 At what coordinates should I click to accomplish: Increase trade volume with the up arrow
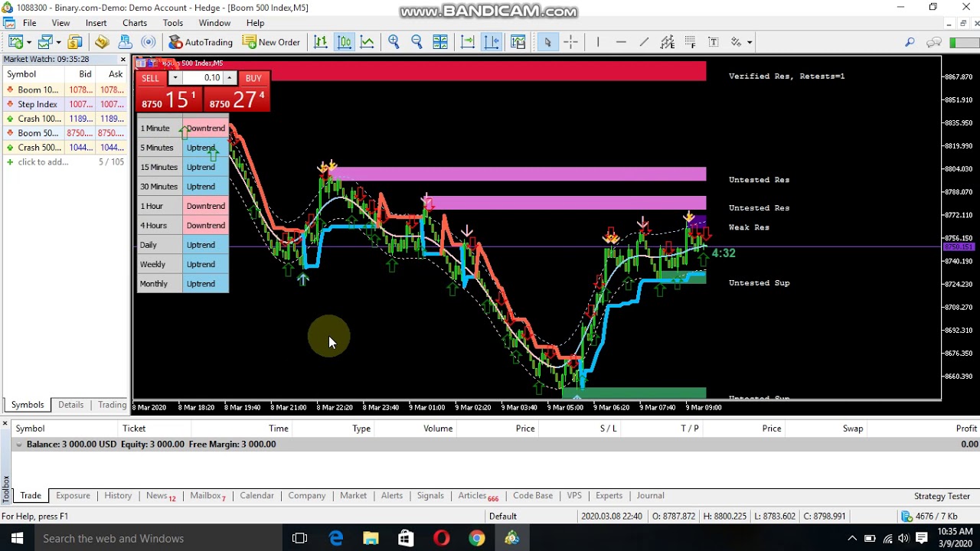click(x=229, y=78)
